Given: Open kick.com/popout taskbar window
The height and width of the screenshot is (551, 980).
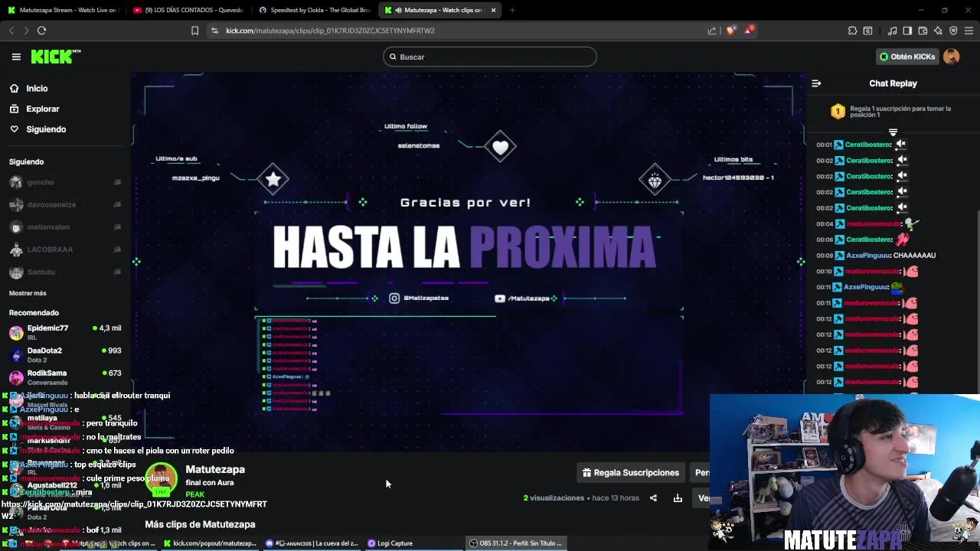Looking at the screenshot, I should coord(210,543).
